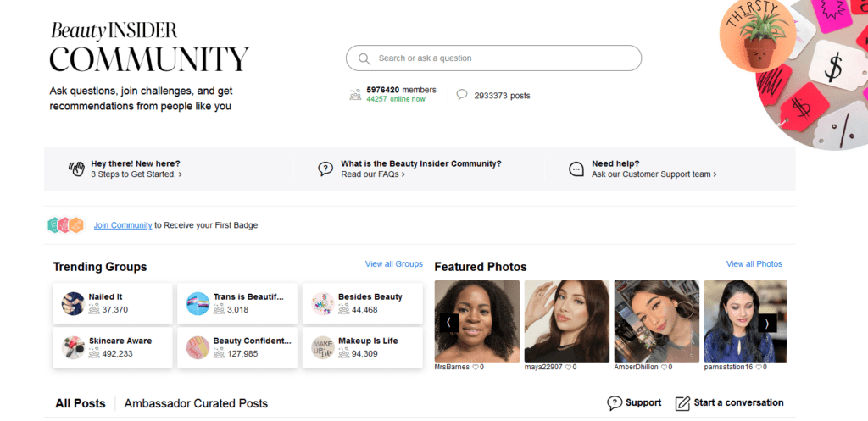Switch to Ambassador Curated Posts tab
Viewport: 868px width, 421px height.
(196, 404)
